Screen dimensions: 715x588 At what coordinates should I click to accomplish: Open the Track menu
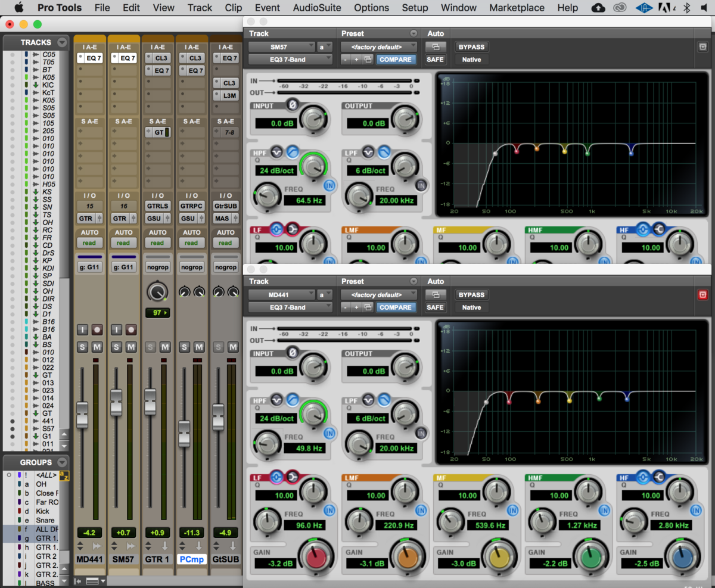[x=200, y=8]
